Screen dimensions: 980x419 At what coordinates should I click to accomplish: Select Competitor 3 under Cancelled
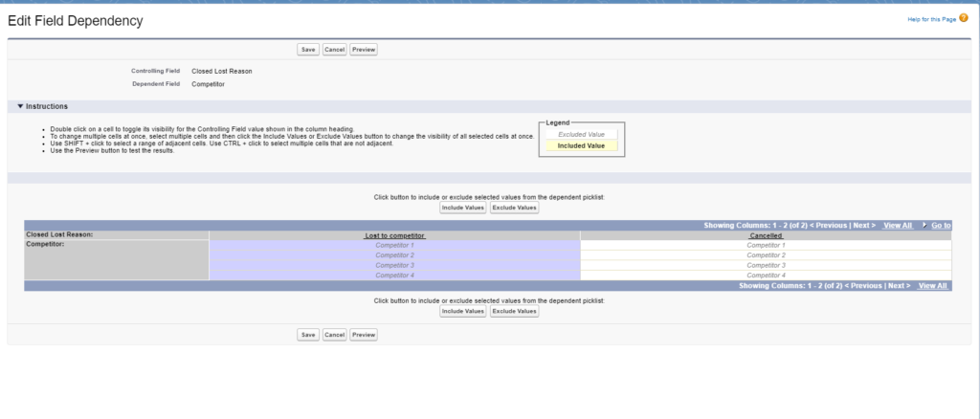766,265
